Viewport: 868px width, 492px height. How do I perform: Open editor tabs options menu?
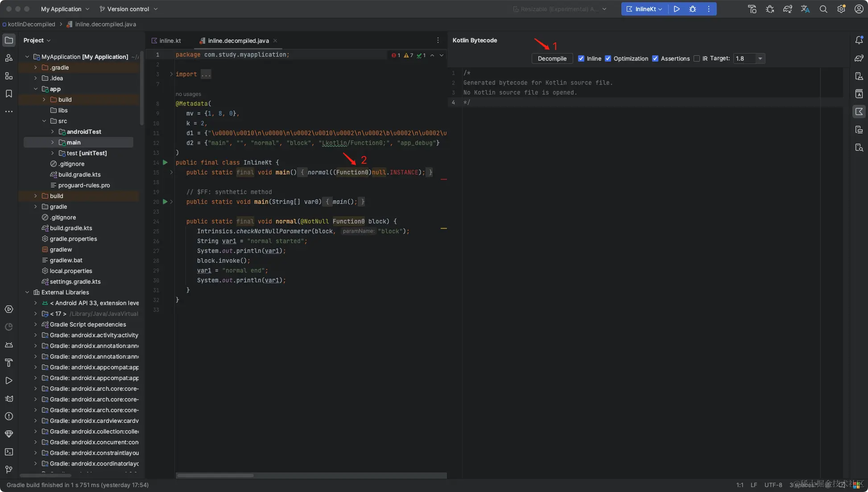tap(438, 40)
